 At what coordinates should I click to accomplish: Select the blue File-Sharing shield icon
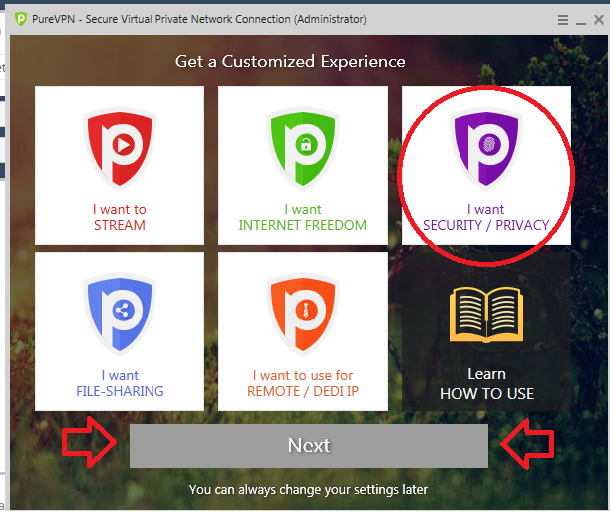click(119, 314)
